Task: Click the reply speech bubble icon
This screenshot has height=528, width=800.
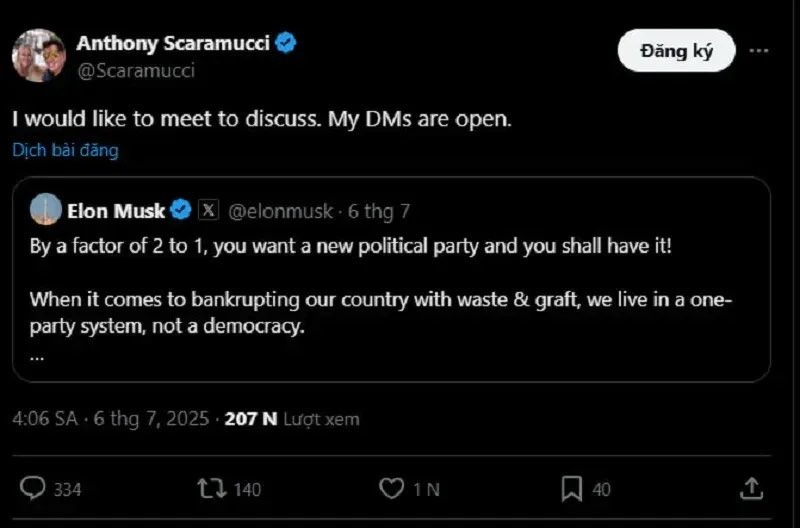Action: 32,488
